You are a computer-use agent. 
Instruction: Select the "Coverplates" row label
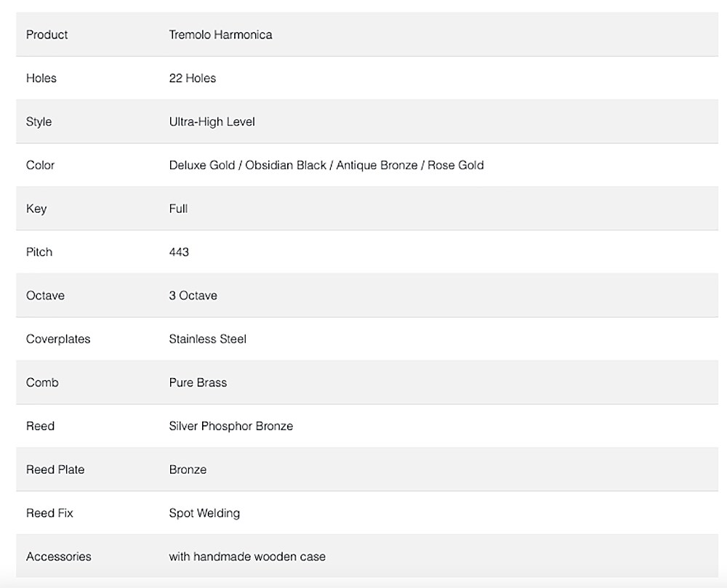[x=58, y=339]
